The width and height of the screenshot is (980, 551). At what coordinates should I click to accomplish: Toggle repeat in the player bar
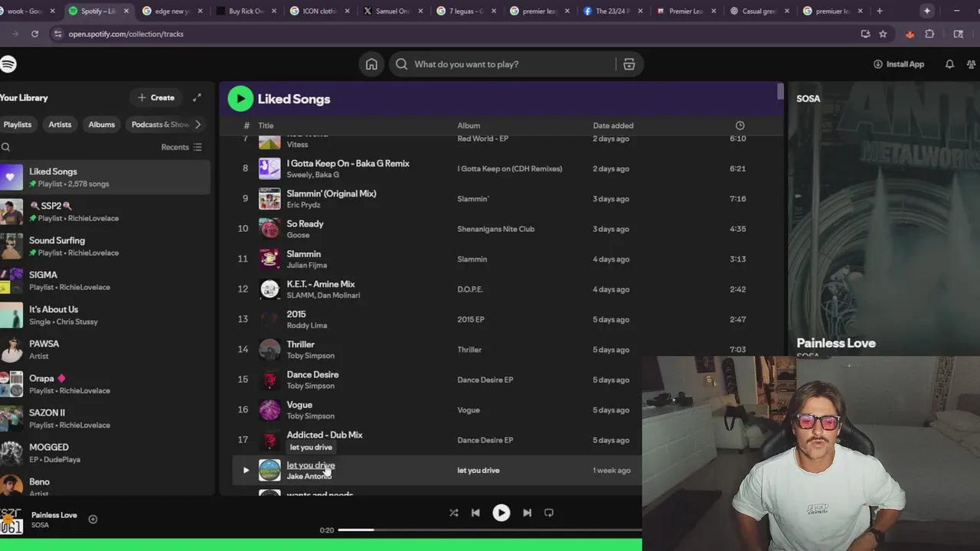coord(549,513)
